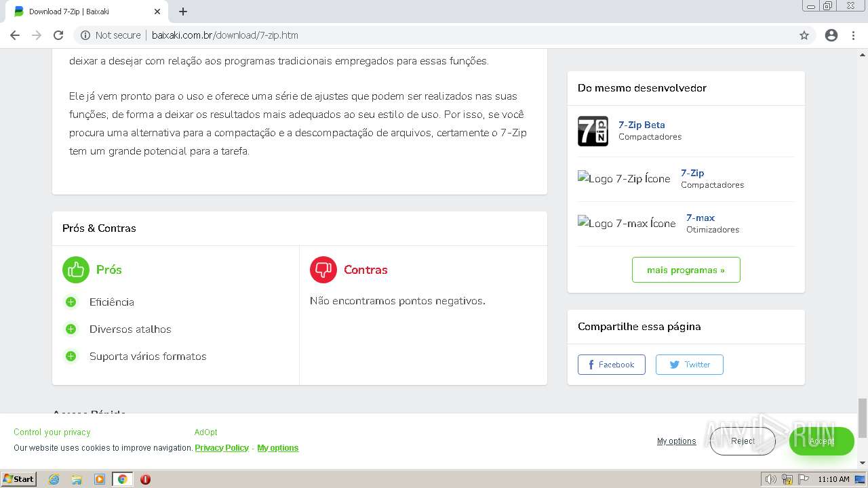Screen dimensions: 868x488
Task: Click the Pros & Contras section heading
Action: pos(99,228)
